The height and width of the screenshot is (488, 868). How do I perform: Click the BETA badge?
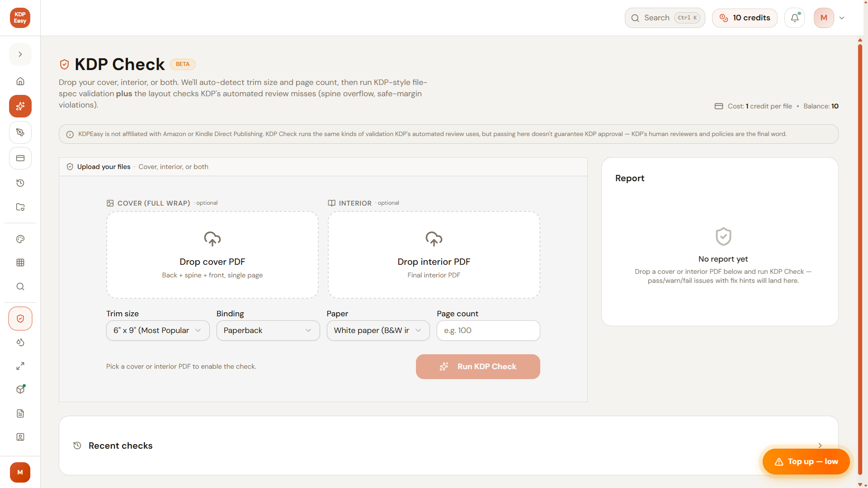(x=183, y=64)
